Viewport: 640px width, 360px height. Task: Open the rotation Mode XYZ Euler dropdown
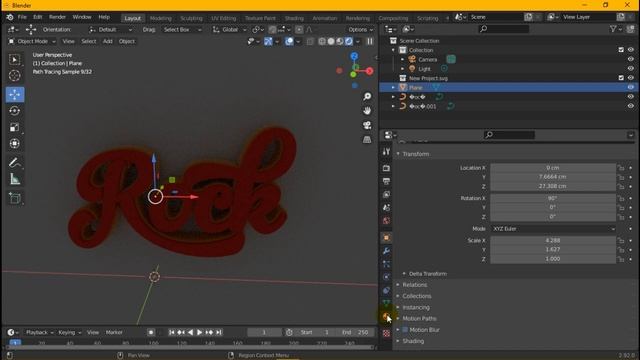point(553,229)
